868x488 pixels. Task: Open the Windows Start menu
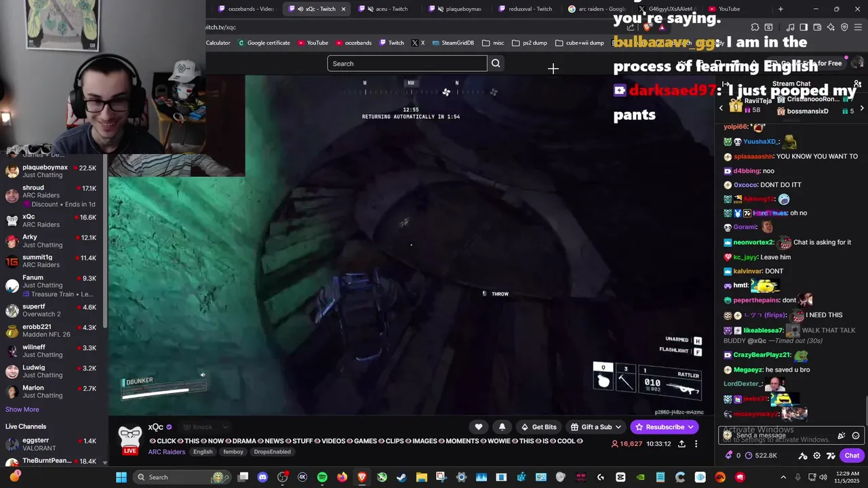[x=121, y=477]
